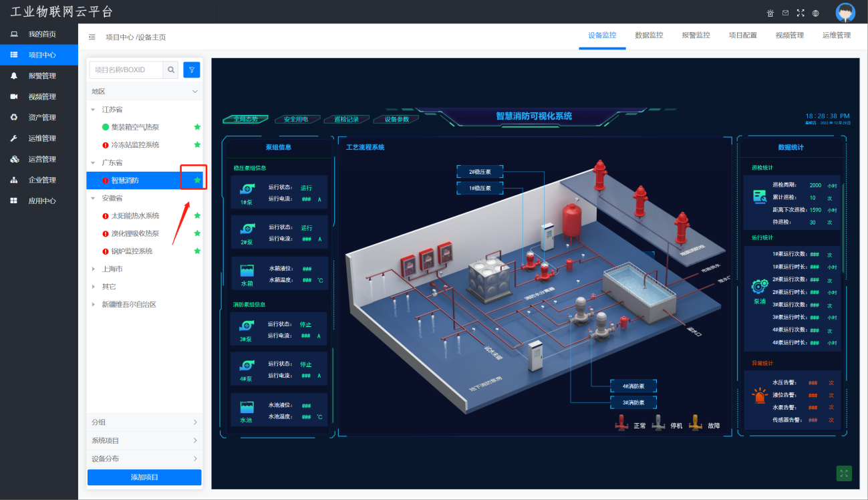The height and width of the screenshot is (500, 868).
Task: Click the 添加项目 button
Action: 144,477
